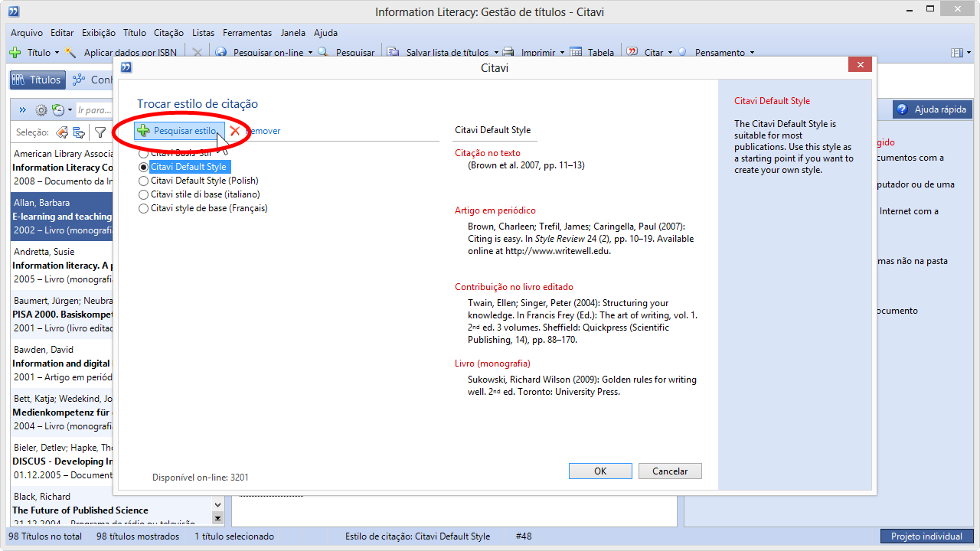Click the layout pane icon in toolbar

pos(956,53)
